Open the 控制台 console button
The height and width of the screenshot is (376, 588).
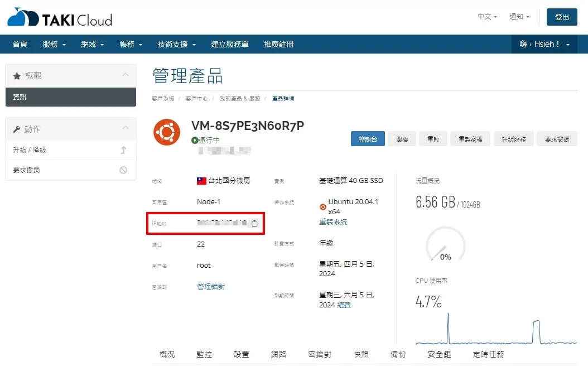pyautogui.click(x=368, y=139)
